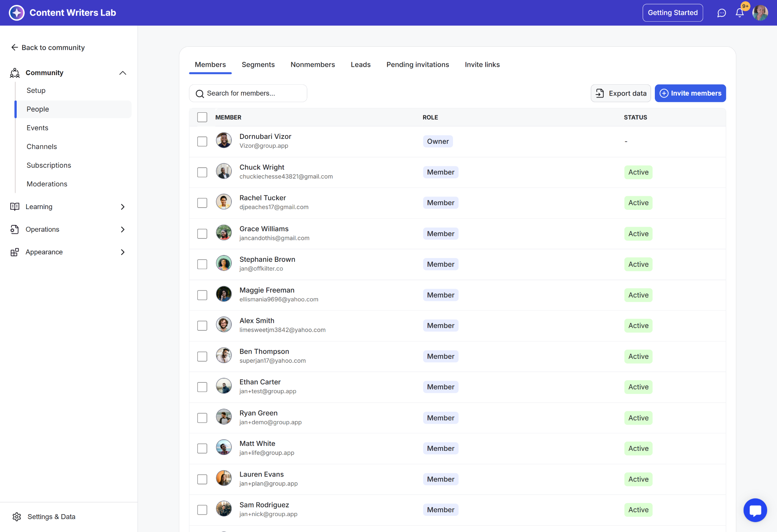Click the Invite members button
This screenshot has height=532, width=777.
(690, 93)
